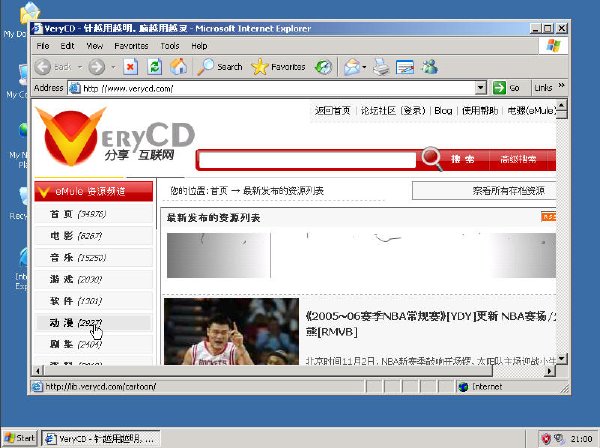This screenshot has width=600, height=448.
Task: Select 剧集 sidebar category
Action: 93,345
